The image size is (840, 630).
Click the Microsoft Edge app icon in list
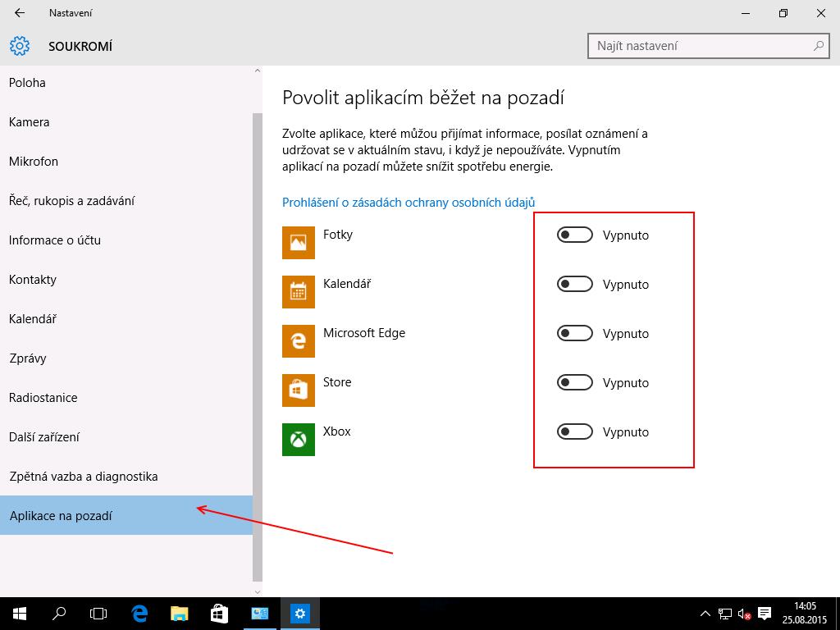299,341
